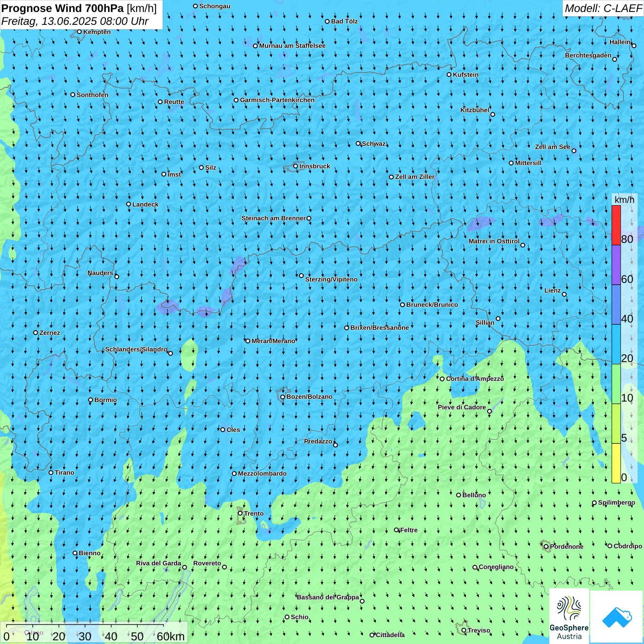Click the Kempten city marker

click(x=79, y=32)
